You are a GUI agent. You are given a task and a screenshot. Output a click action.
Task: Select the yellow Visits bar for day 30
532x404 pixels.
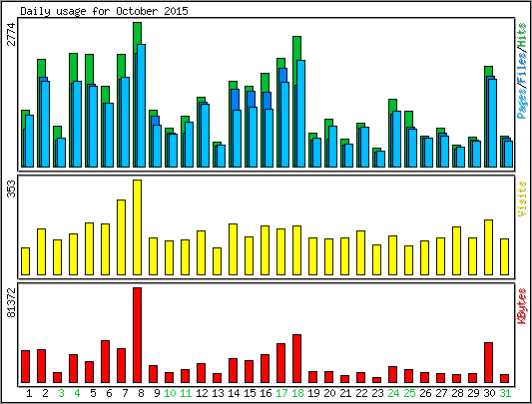pos(488,247)
